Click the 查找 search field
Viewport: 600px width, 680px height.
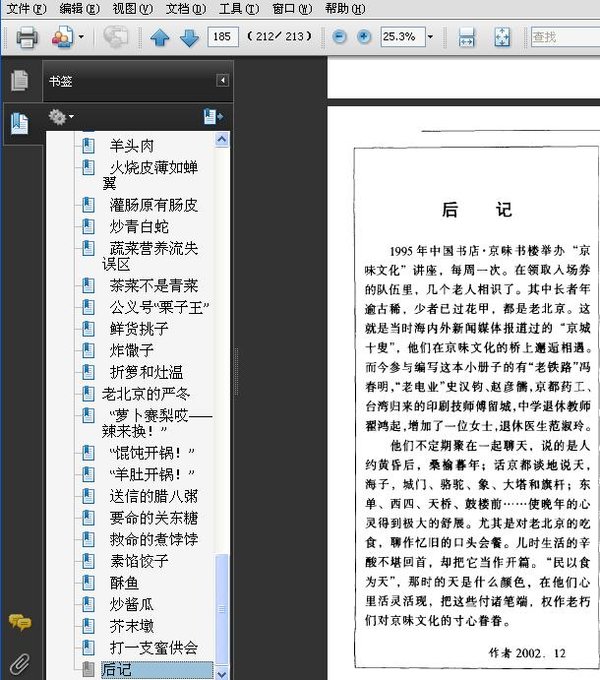(x=565, y=37)
